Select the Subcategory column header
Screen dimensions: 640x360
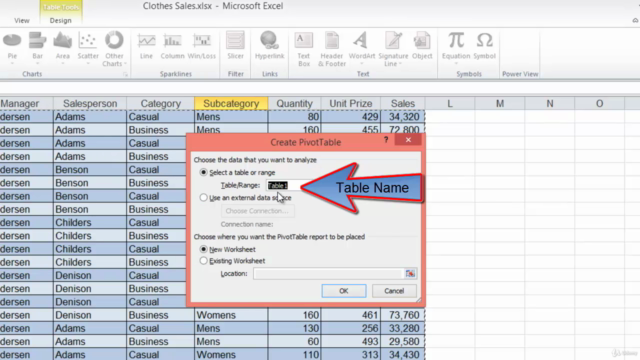pos(231,103)
